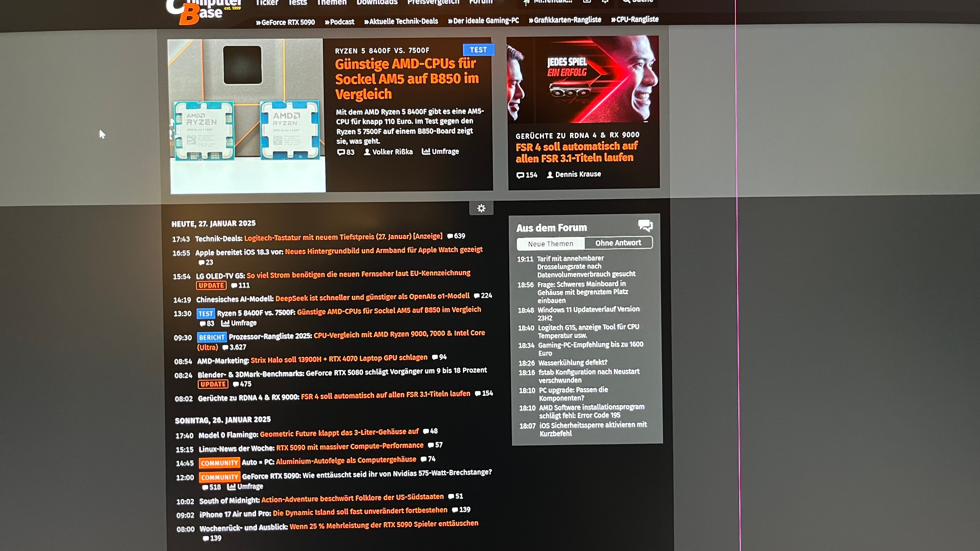Open the CPU-Rangliste nav link

(x=634, y=19)
